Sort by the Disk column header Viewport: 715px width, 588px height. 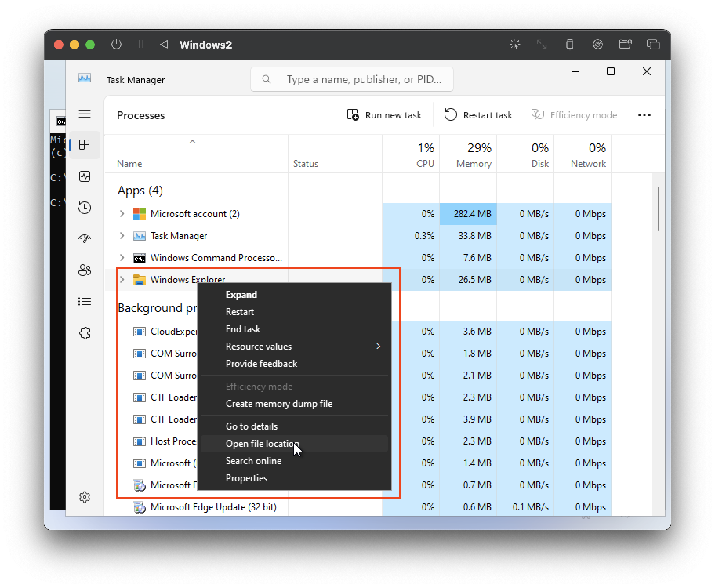point(525,155)
